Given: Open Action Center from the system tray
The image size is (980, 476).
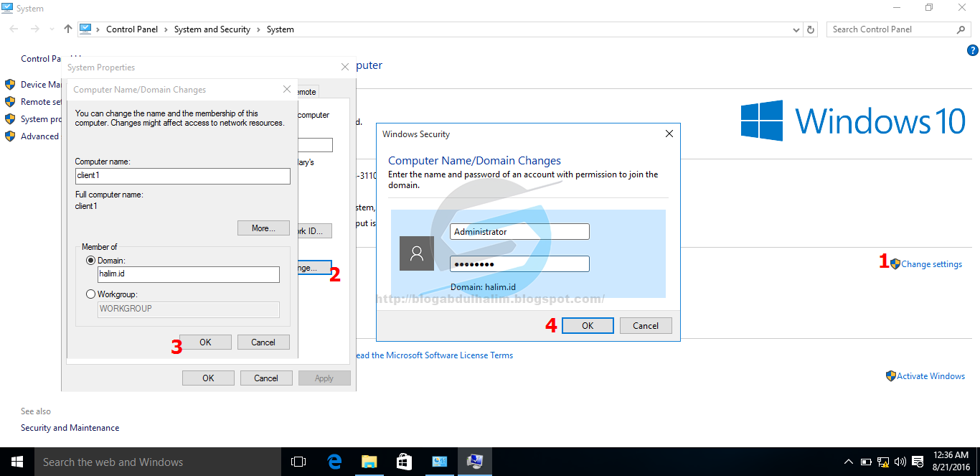Looking at the screenshot, I should (916, 462).
